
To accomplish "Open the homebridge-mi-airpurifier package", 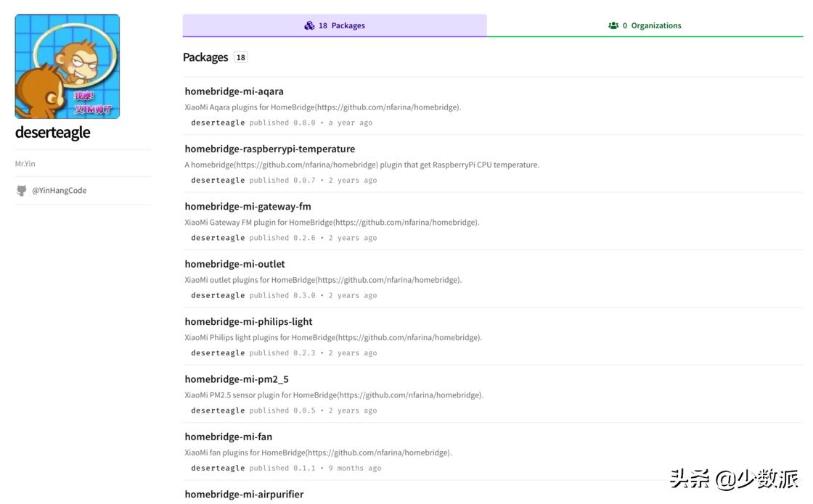I will pos(244,495).
